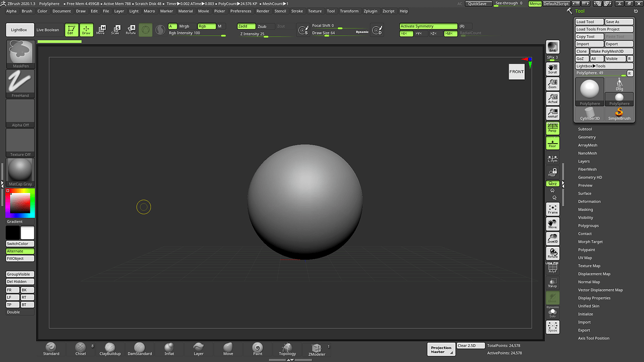Click the Projection Master button

(x=441, y=350)
